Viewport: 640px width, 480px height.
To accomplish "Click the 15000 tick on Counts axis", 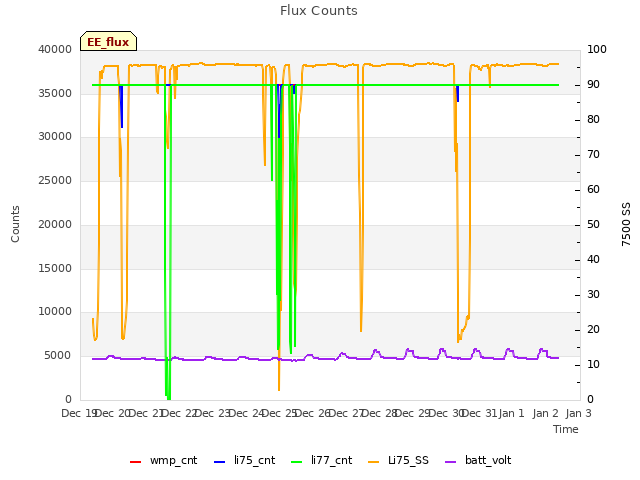I will point(55,269).
